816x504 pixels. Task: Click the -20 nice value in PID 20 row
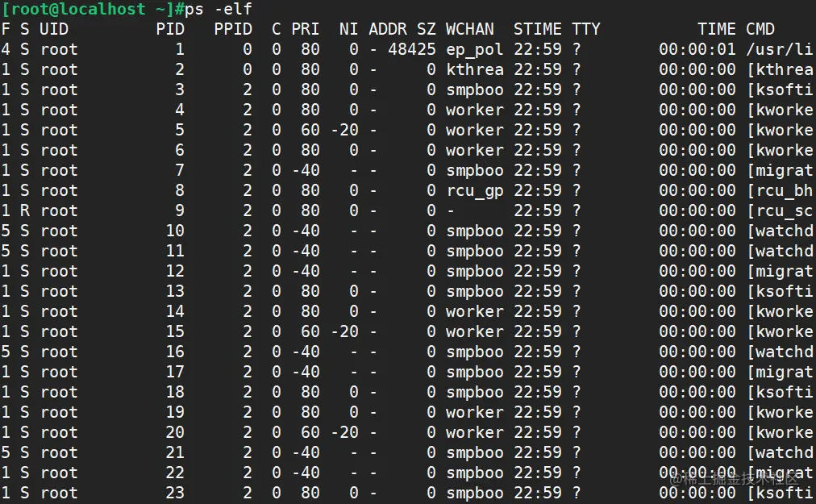point(344,432)
